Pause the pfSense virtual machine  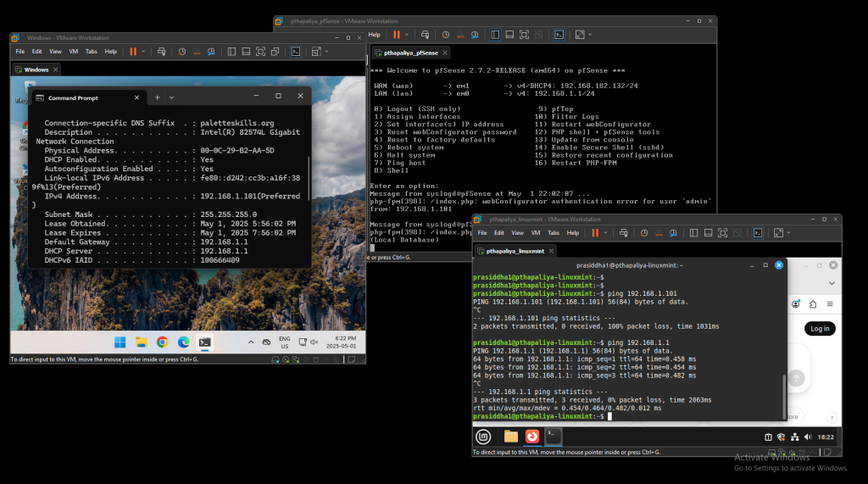[x=396, y=35]
